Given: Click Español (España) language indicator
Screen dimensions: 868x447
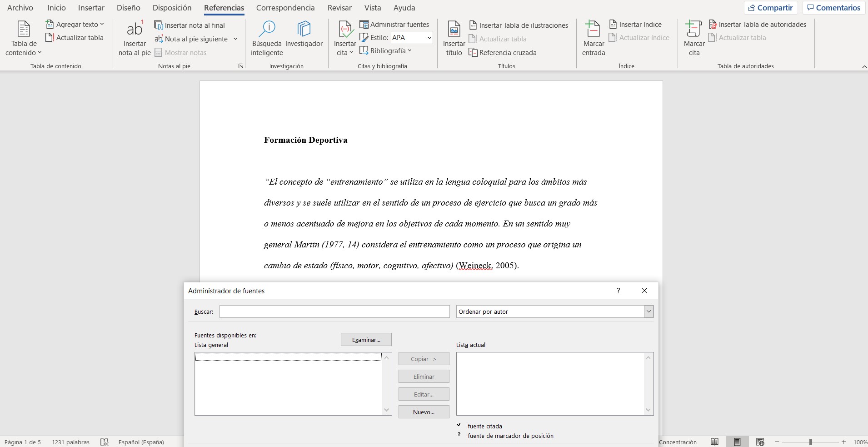Looking at the screenshot, I should click(x=141, y=442).
